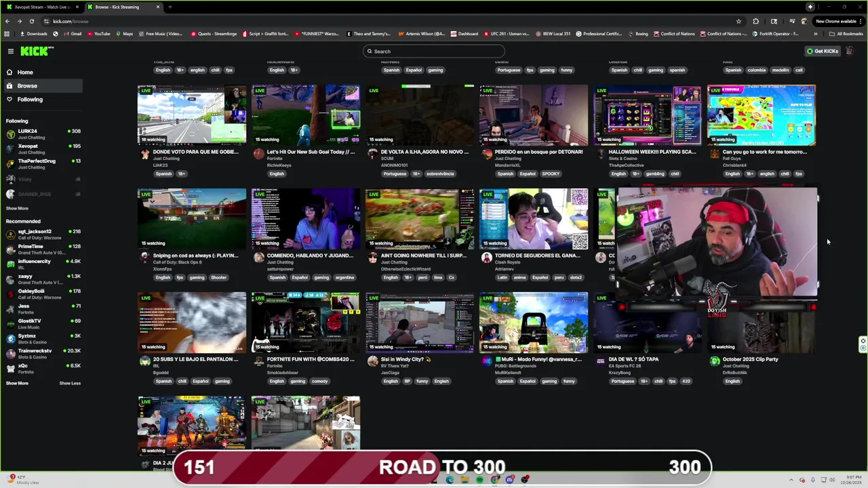
Task: Open October 2025 Clip Party title
Action: click(x=750, y=359)
